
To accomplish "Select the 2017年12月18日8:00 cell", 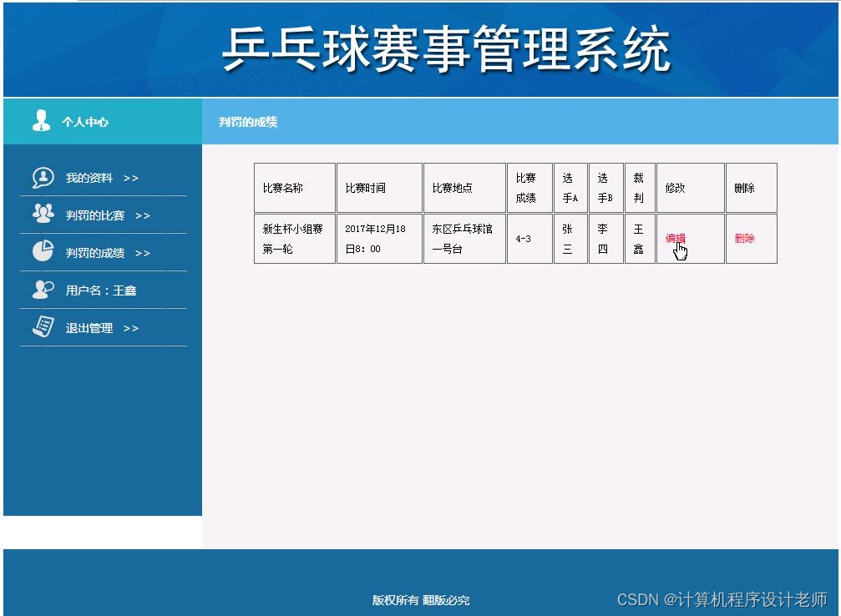I will (x=379, y=239).
